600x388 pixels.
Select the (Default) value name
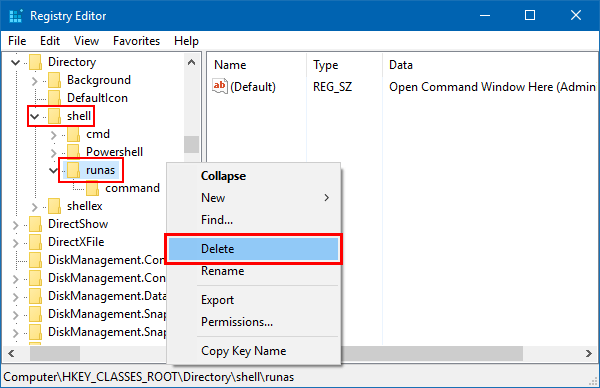click(x=253, y=87)
